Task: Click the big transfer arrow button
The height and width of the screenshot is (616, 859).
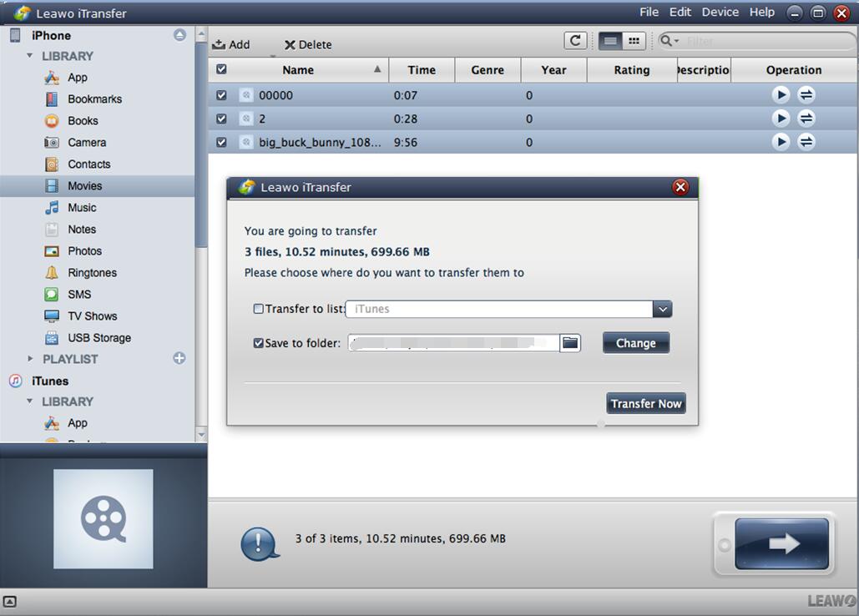Action: pos(781,543)
